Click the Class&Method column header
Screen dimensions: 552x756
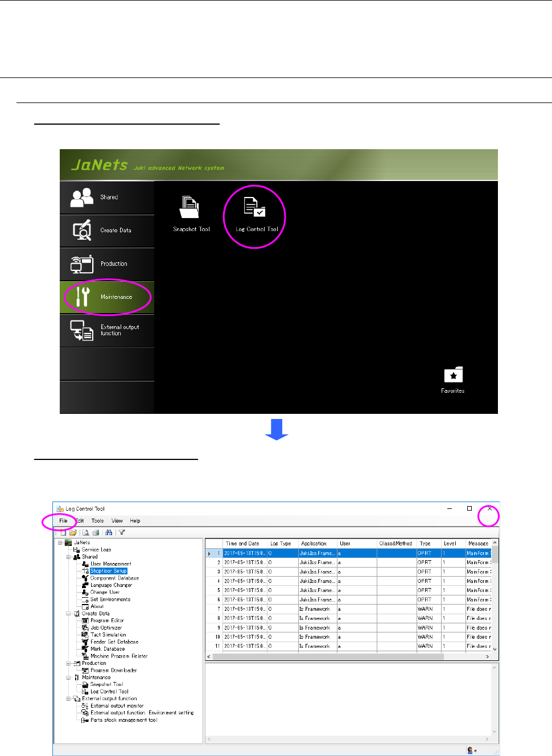397,544
